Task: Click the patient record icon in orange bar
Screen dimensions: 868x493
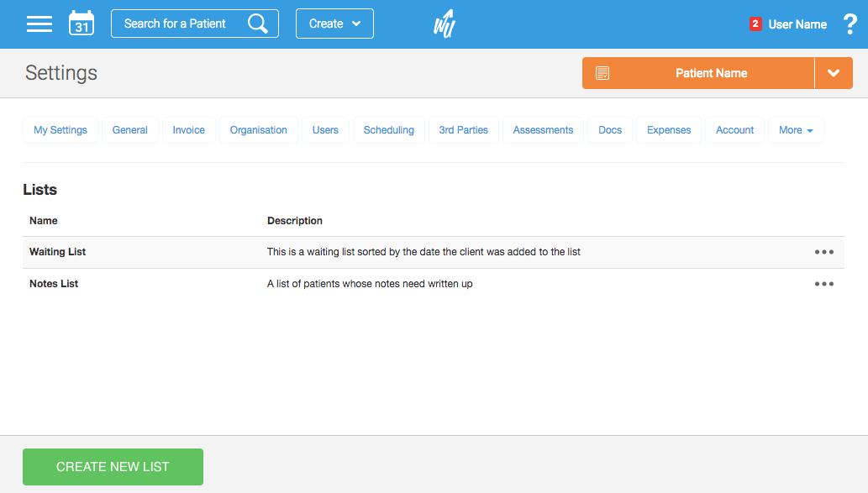Action: [x=602, y=73]
